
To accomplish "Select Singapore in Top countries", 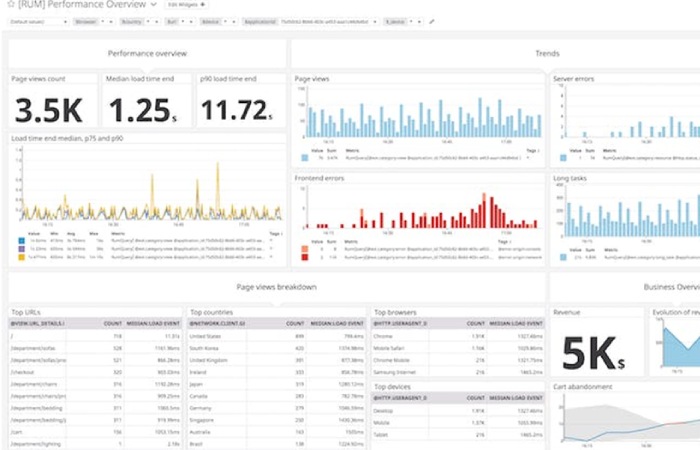I will pos(276,420).
